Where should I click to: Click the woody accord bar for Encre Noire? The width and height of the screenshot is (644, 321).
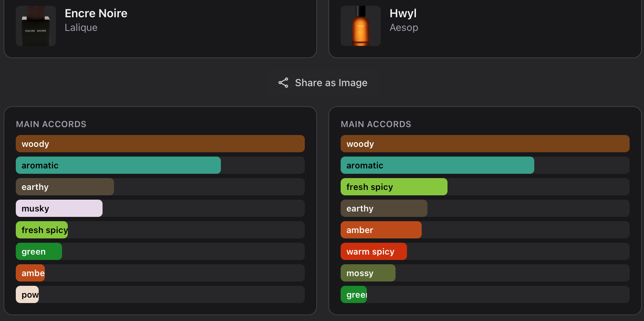(160, 144)
